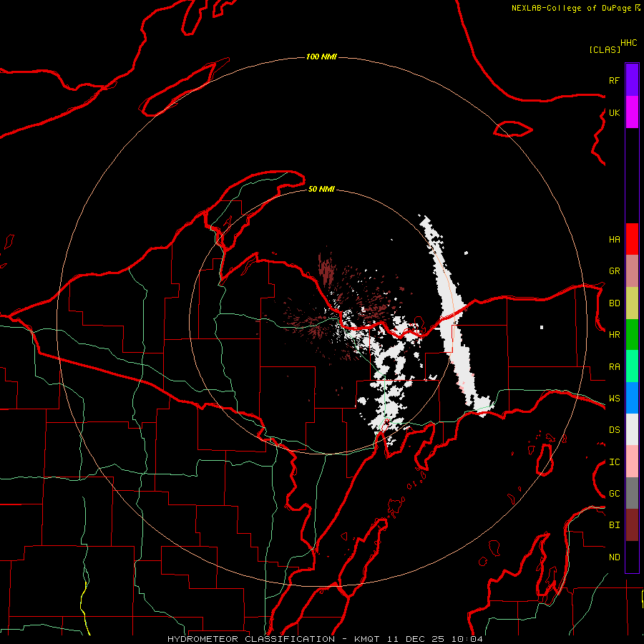Click the small isolated white echo east of the radar
Screen dimensions: 644x644
point(542,327)
